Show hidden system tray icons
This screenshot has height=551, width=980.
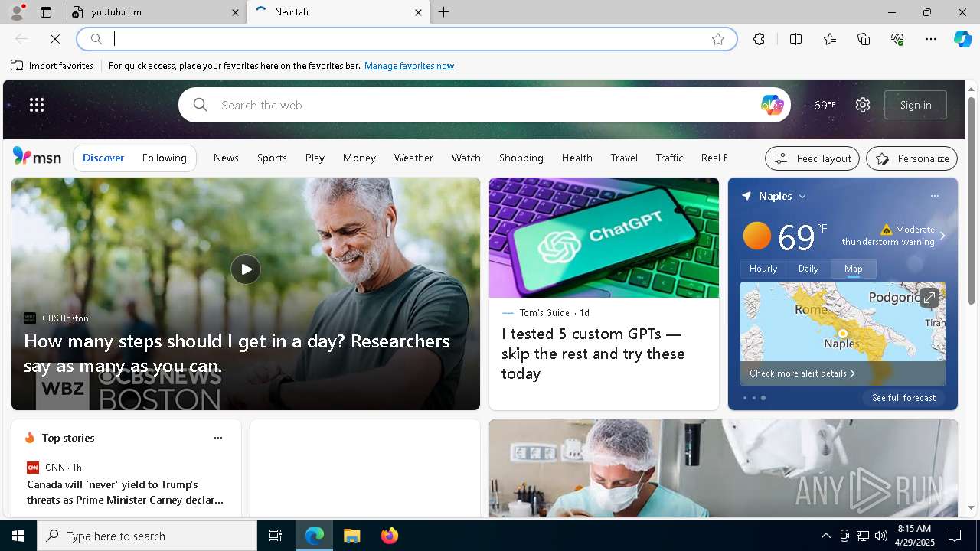(x=825, y=536)
